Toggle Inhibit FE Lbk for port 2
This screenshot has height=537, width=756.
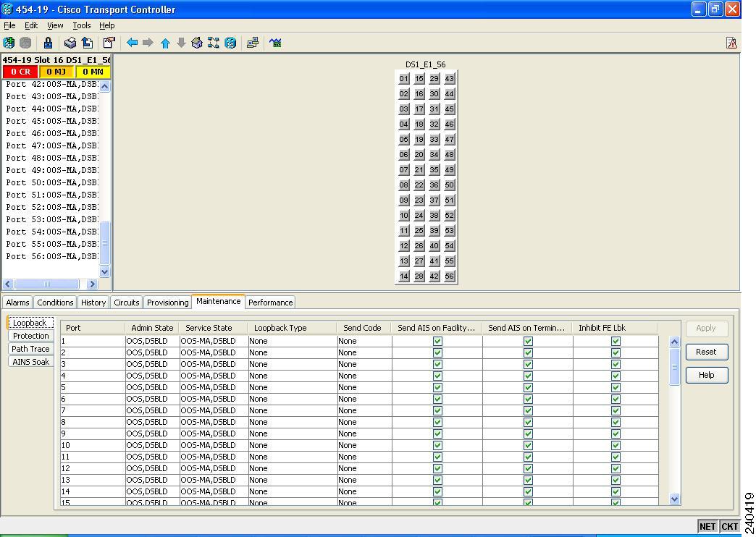[x=616, y=352]
